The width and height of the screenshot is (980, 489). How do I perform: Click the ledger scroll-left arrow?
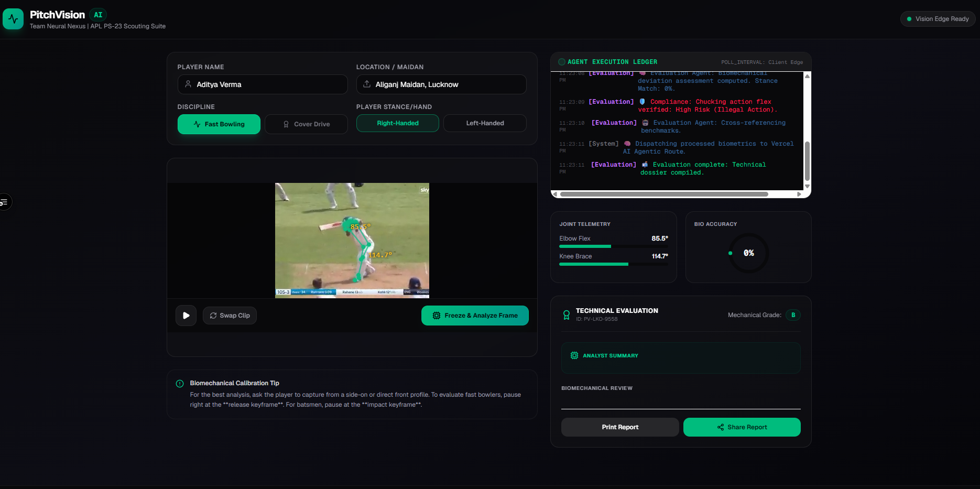(555, 194)
